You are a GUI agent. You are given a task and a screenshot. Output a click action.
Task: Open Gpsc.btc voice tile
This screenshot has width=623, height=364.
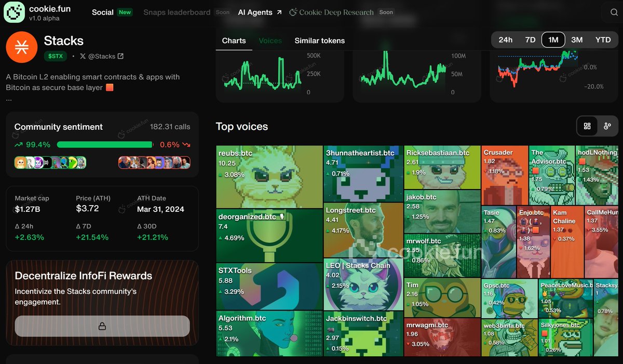(509, 299)
